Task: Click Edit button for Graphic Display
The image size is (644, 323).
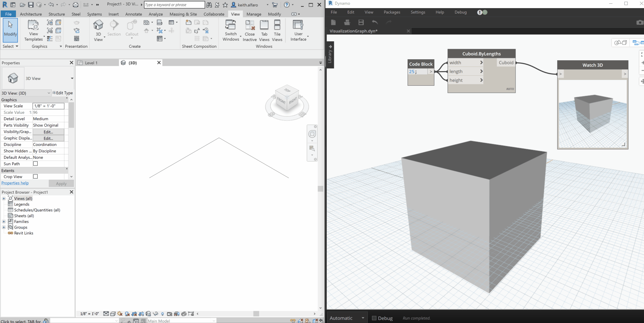Action: [x=48, y=138]
